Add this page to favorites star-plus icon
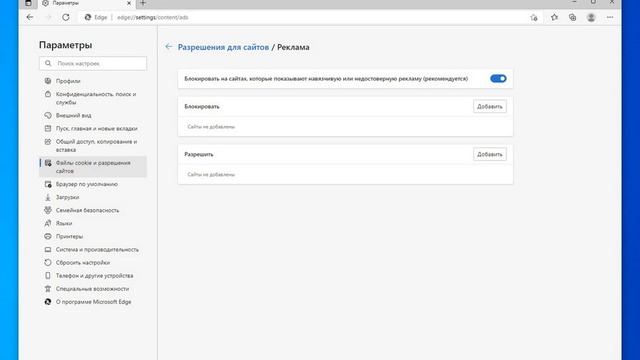This screenshot has height=360, width=640. click(534, 18)
